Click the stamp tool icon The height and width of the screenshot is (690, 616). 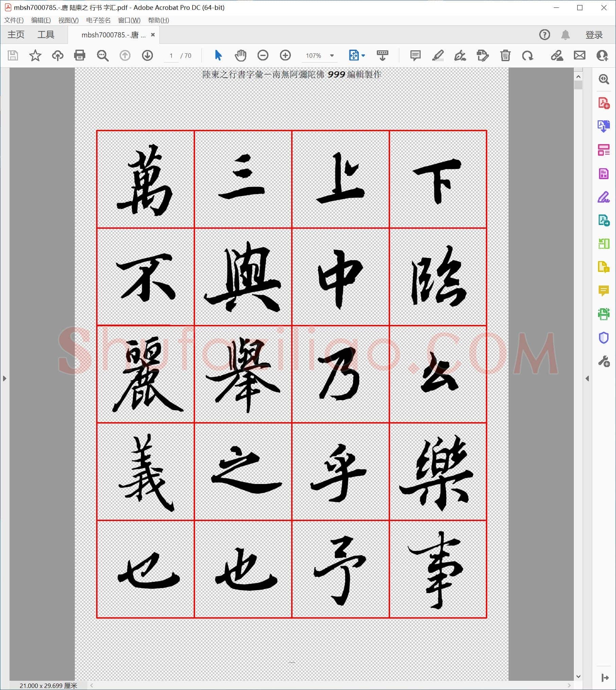click(x=482, y=55)
